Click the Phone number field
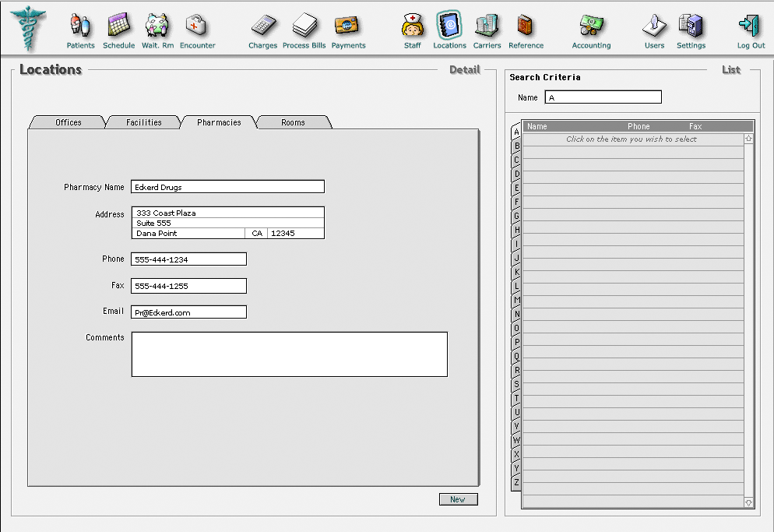Image resolution: width=774 pixels, height=532 pixels. click(188, 259)
